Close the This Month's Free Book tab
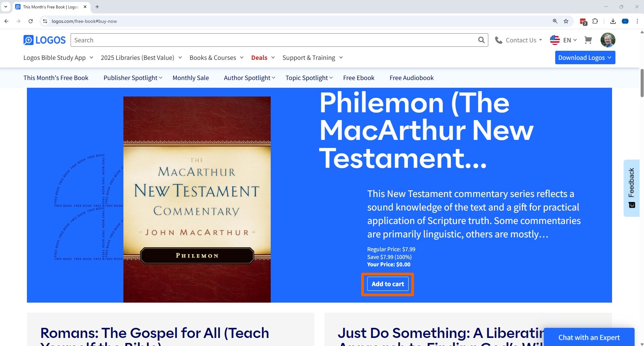This screenshot has height=346, width=644. point(85,7)
